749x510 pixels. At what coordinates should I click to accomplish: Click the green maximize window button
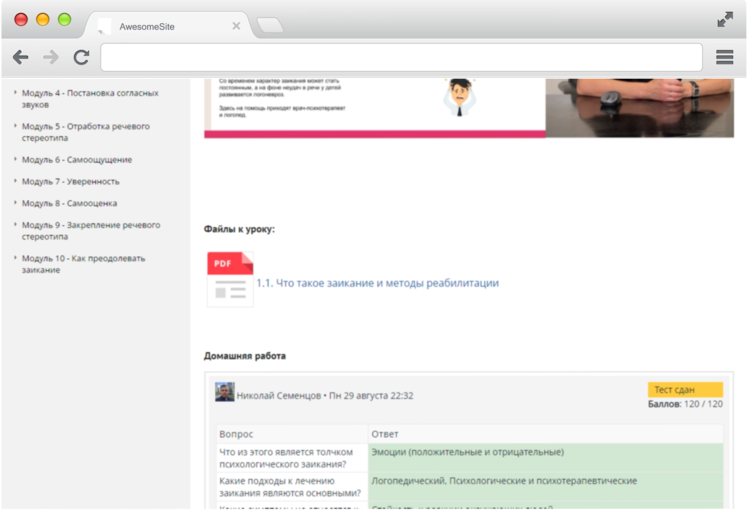click(x=64, y=20)
